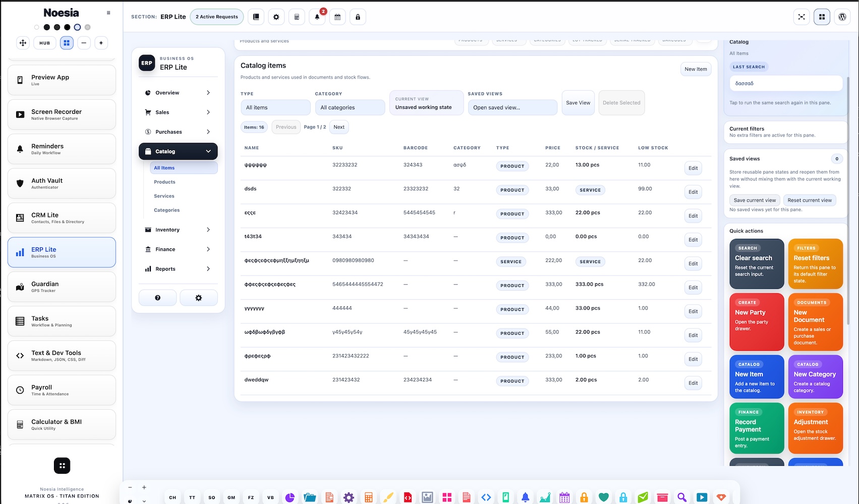Click the fullscreen expand icon at top right
The width and height of the screenshot is (859, 504).
pos(801,17)
